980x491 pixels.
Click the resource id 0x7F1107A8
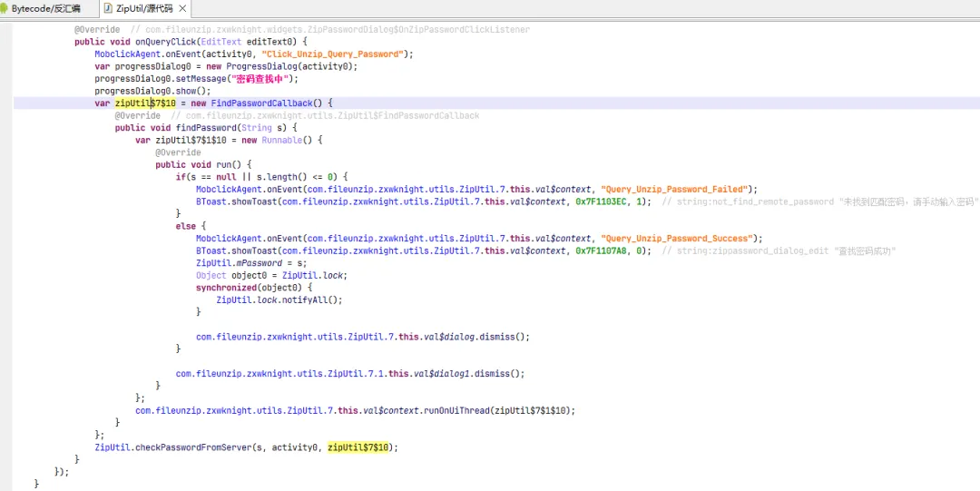pyautogui.click(x=600, y=250)
